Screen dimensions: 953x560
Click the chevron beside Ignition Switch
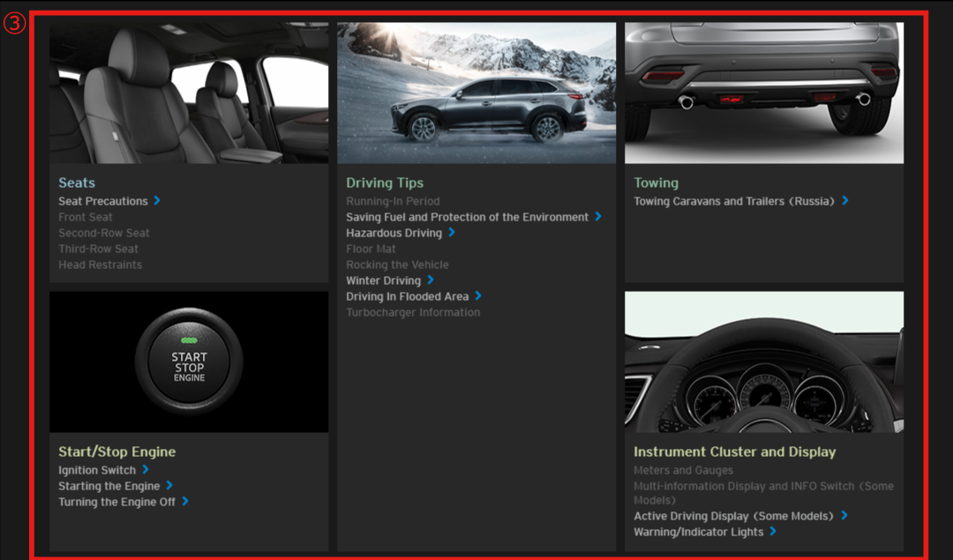(x=146, y=470)
